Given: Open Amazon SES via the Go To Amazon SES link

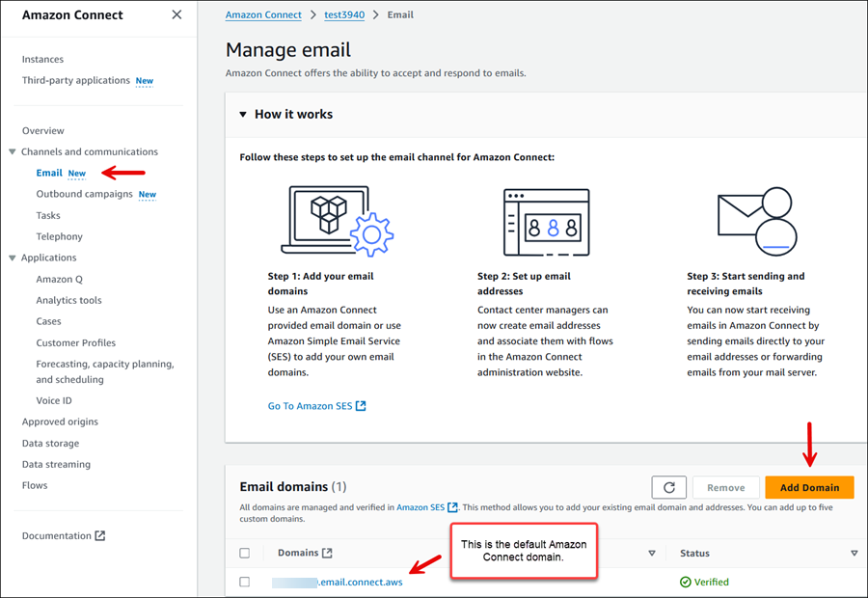Looking at the screenshot, I should pos(311,405).
